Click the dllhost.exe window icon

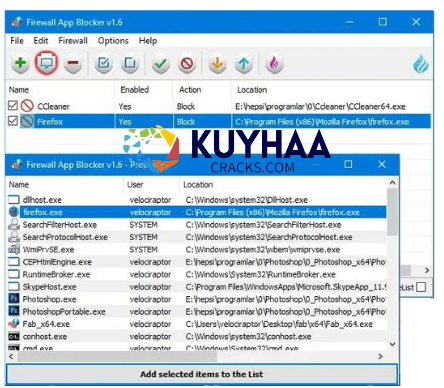[14, 200]
